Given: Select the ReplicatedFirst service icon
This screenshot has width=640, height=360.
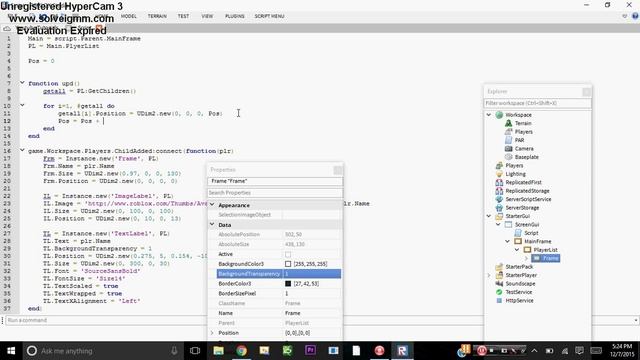Looking at the screenshot, I should [499, 182].
